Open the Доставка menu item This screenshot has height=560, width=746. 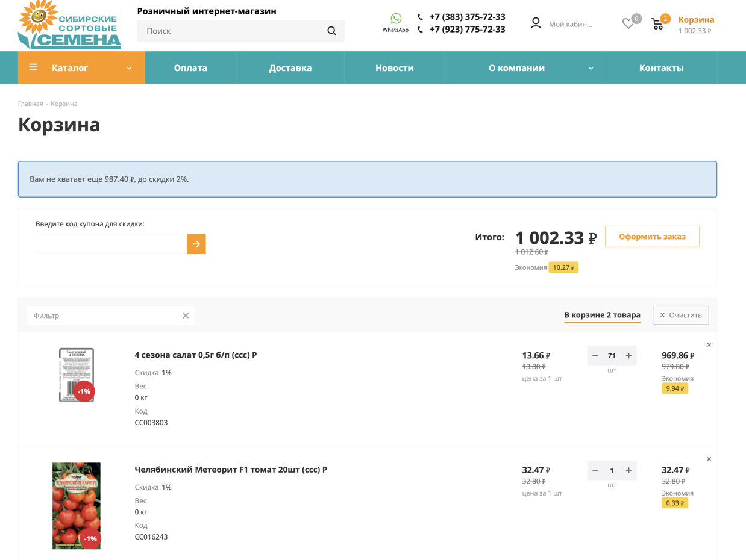[290, 68]
